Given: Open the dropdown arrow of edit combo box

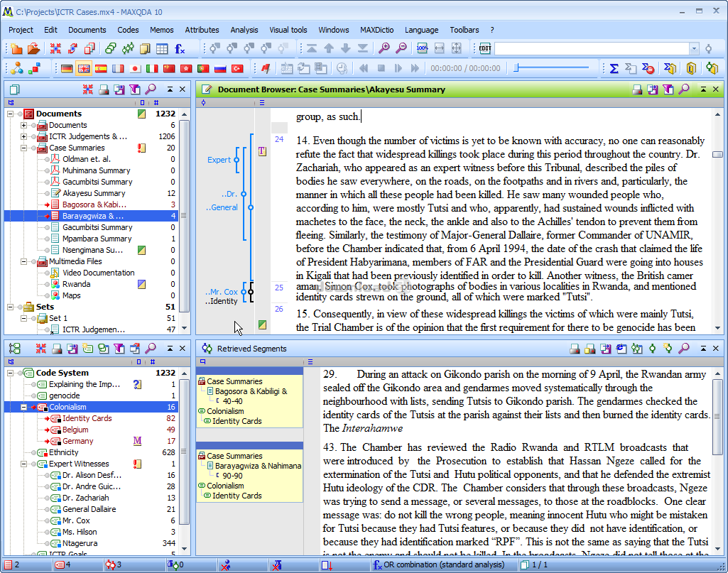Looking at the screenshot, I should 694,48.
